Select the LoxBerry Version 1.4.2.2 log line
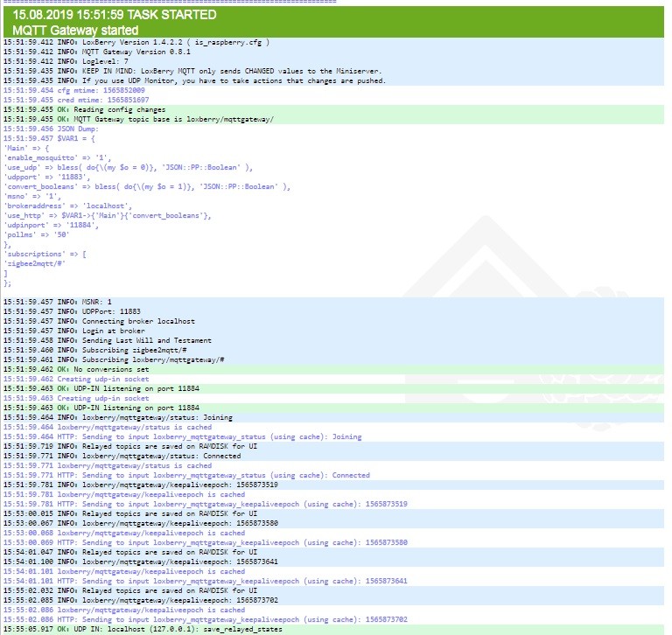The width and height of the screenshot is (672, 635). pos(136,42)
